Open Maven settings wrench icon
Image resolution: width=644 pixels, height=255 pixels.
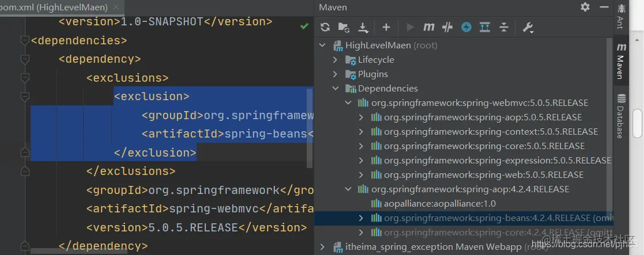[528, 28]
